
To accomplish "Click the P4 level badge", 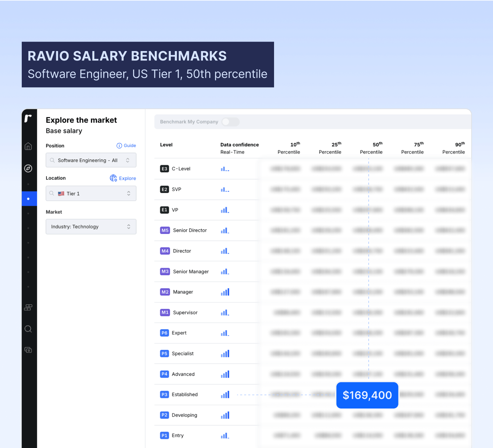I will click(x=165, y=374).
